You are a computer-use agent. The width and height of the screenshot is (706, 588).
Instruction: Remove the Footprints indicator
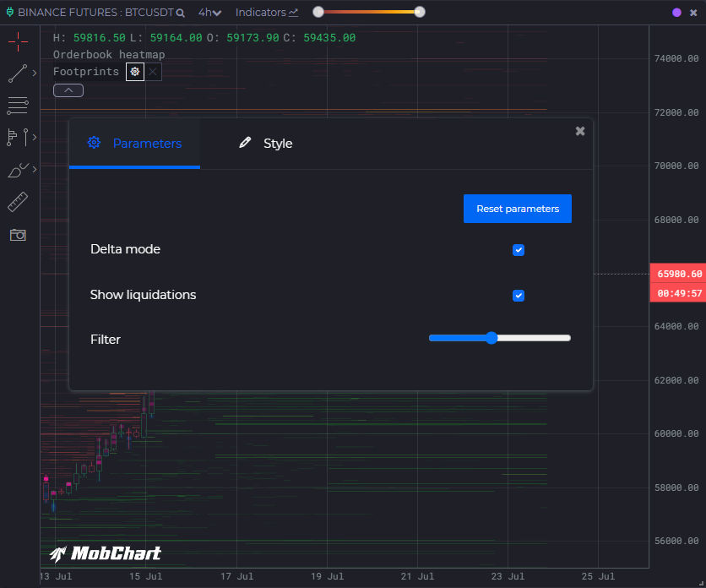click(x=153, y=72)
